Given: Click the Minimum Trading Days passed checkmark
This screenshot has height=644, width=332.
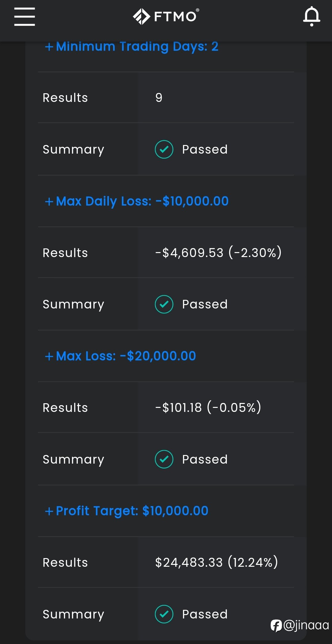Looking at the screenshot, I should (x=164, y=150).
